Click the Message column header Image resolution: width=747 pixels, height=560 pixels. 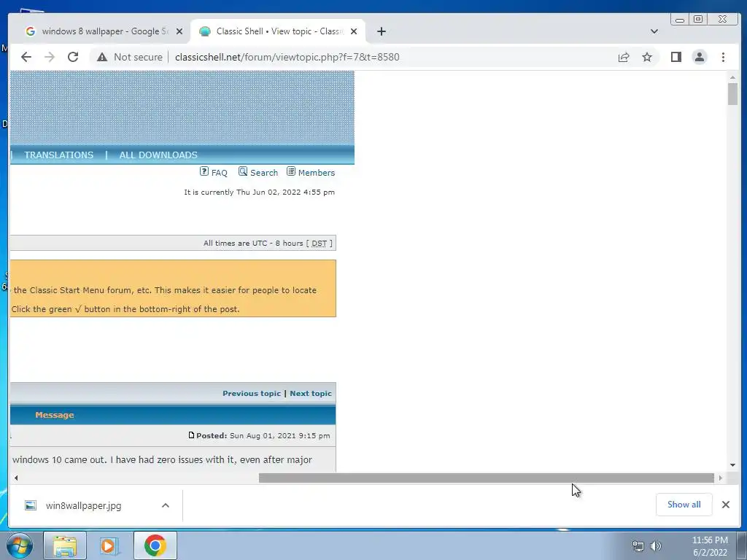[54, 415]
